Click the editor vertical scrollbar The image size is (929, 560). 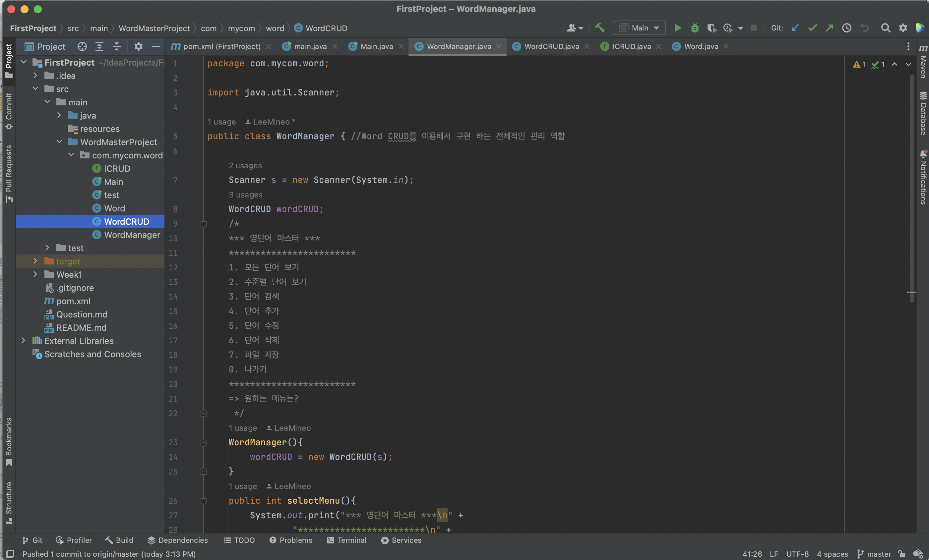coord(912,189)
